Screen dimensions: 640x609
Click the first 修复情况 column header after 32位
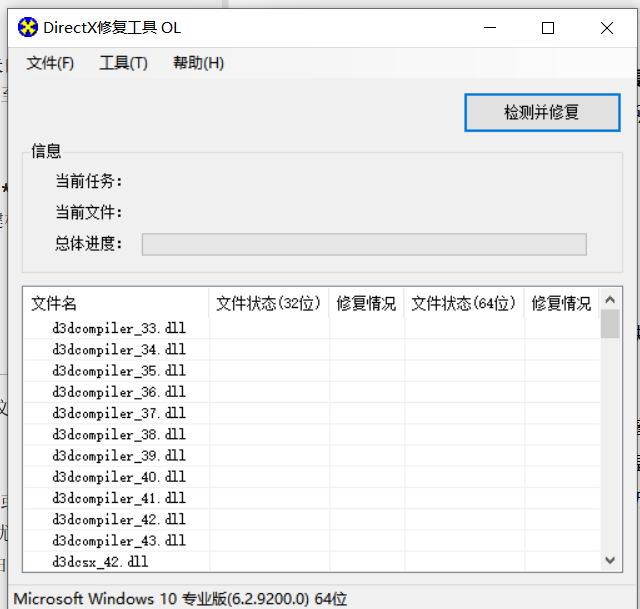pyautogui.click(x=366, y=303)
